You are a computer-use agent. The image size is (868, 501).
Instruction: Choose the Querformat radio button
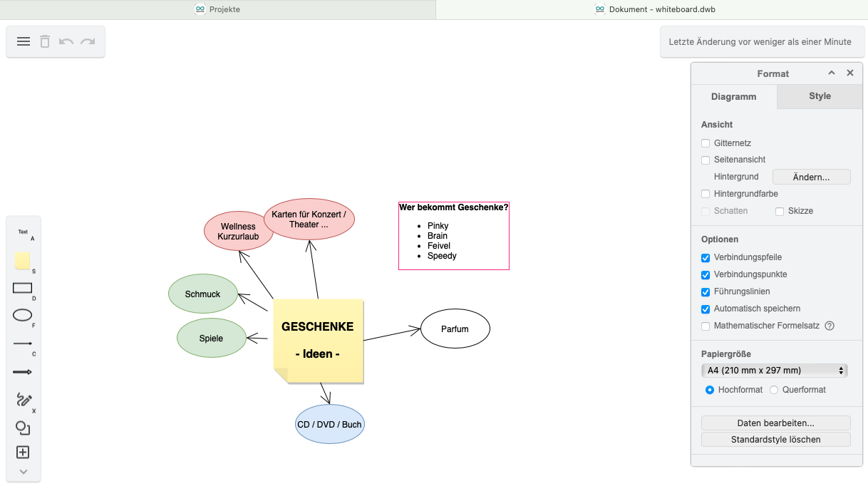pyautogui.click(x=774, y=390)
